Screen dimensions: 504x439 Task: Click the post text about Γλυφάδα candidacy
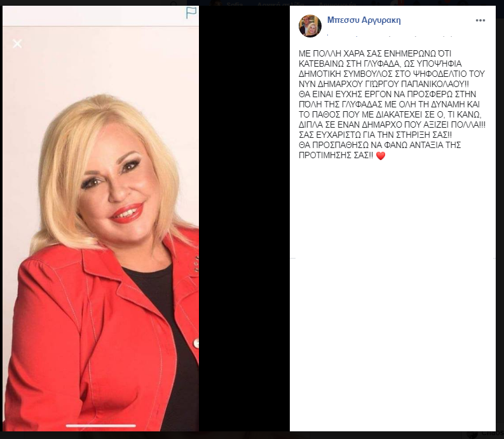click(x=392, y=104)
